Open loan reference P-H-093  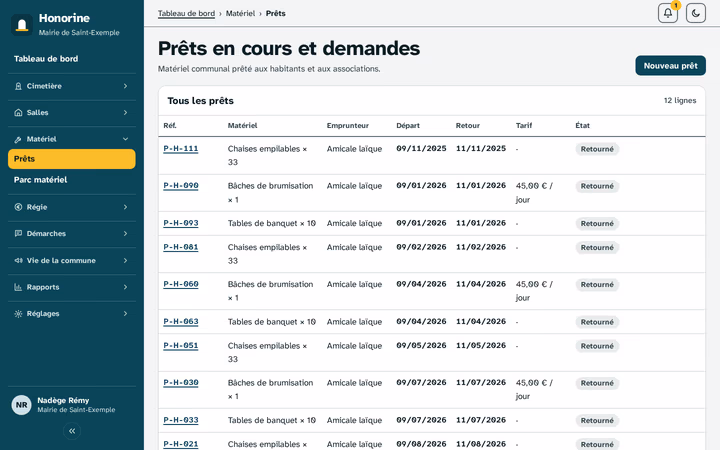(181, 223)
